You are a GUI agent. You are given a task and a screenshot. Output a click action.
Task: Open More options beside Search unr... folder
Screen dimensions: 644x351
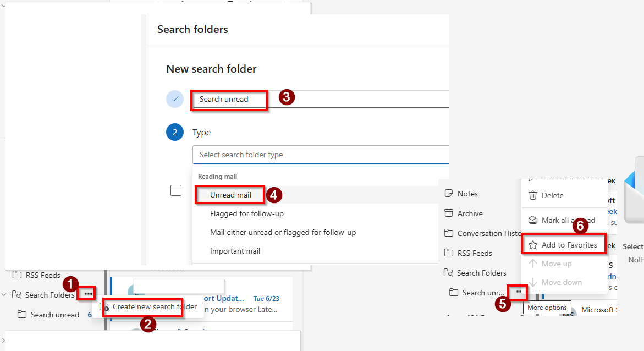point(519,292)
